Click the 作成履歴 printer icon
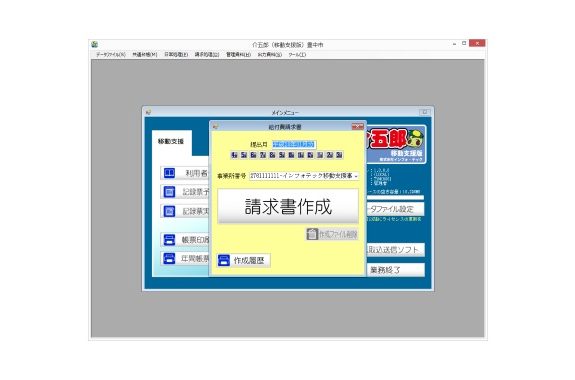This screenshot has height=380, width=575. pyautogui.click(x=224, y=260)
